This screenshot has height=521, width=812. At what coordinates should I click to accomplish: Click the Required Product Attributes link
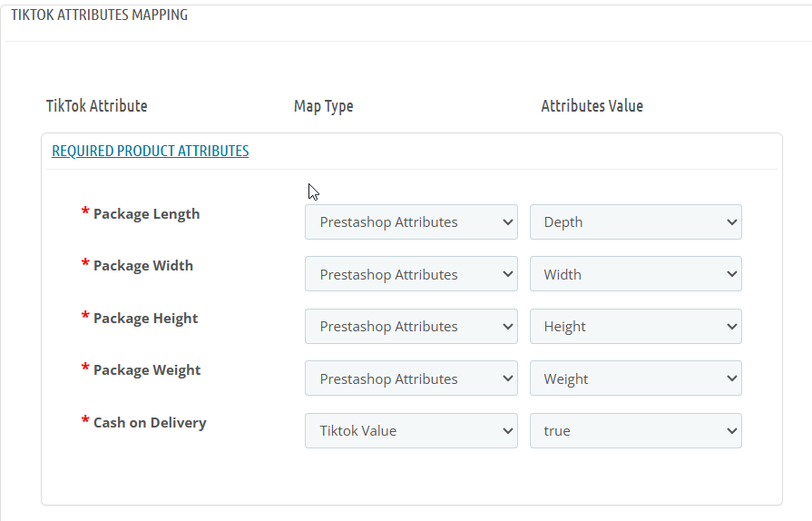[151, 151]
